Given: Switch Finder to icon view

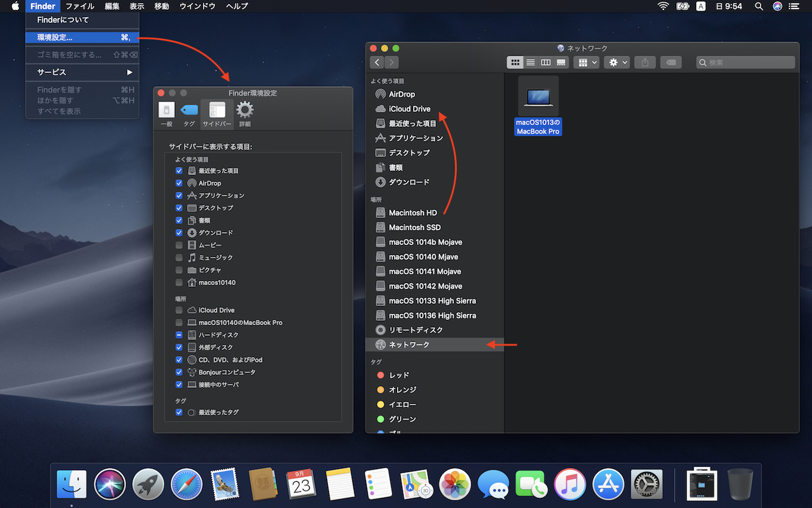Looking at the screenshot, I should [515, 62].
